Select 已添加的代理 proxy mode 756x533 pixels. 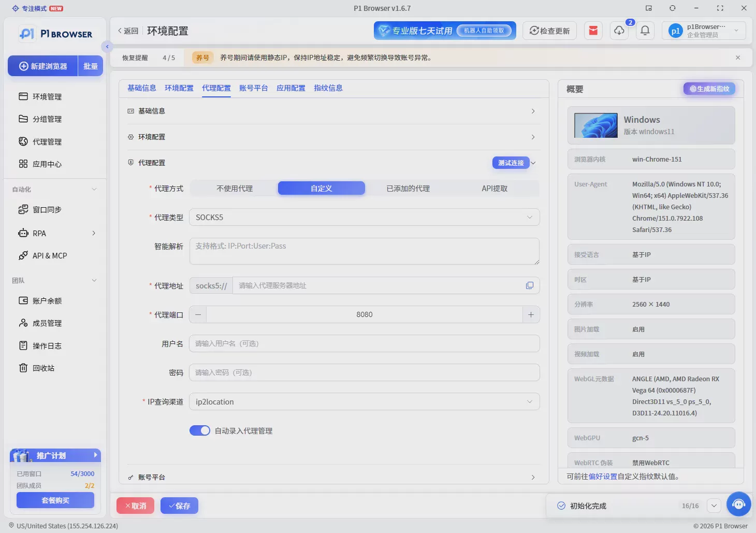point(408,188)
